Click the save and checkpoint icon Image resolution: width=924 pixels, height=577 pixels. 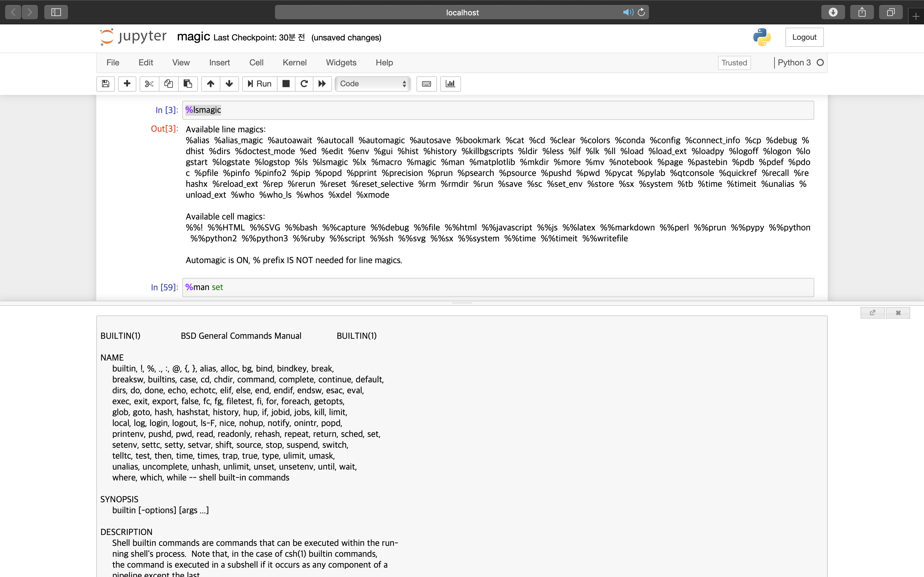pyautogui.click(x=106, y=84)
